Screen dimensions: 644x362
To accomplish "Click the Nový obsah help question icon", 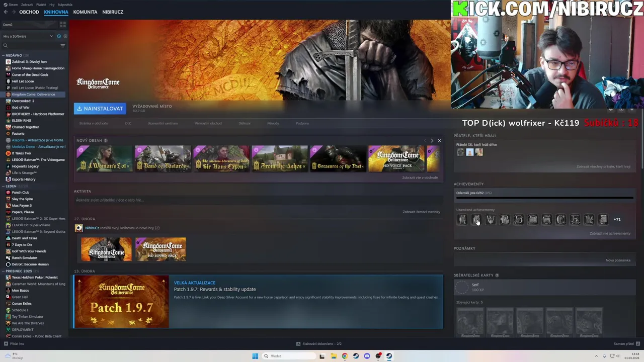I will click(105, 141).
